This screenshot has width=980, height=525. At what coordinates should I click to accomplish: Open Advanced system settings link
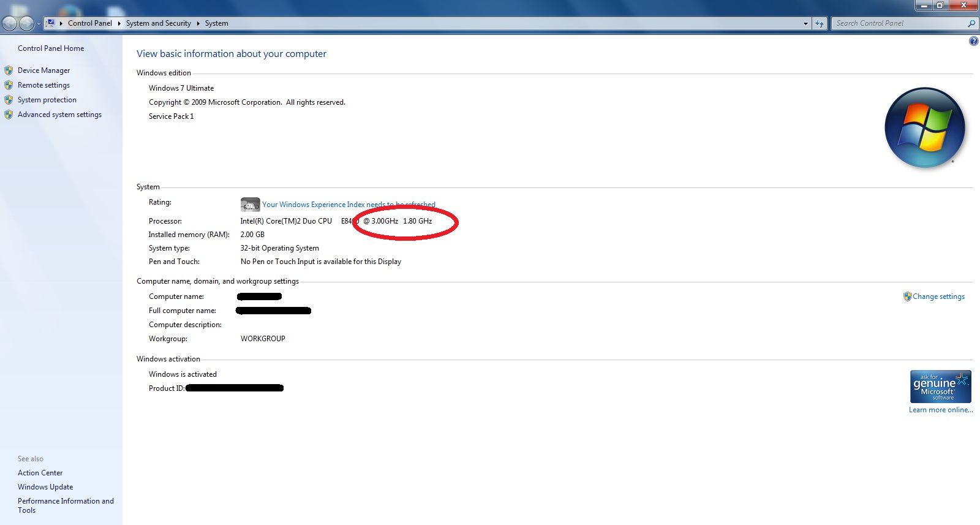coord(59,115)
